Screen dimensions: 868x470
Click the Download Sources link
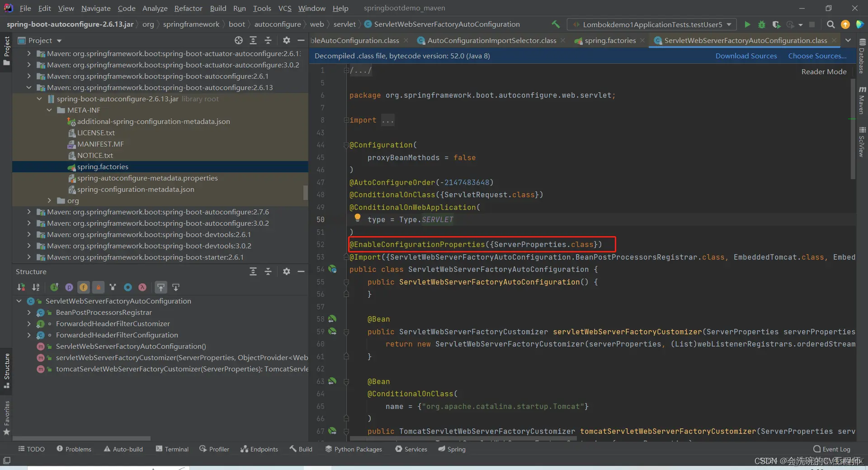746,56
